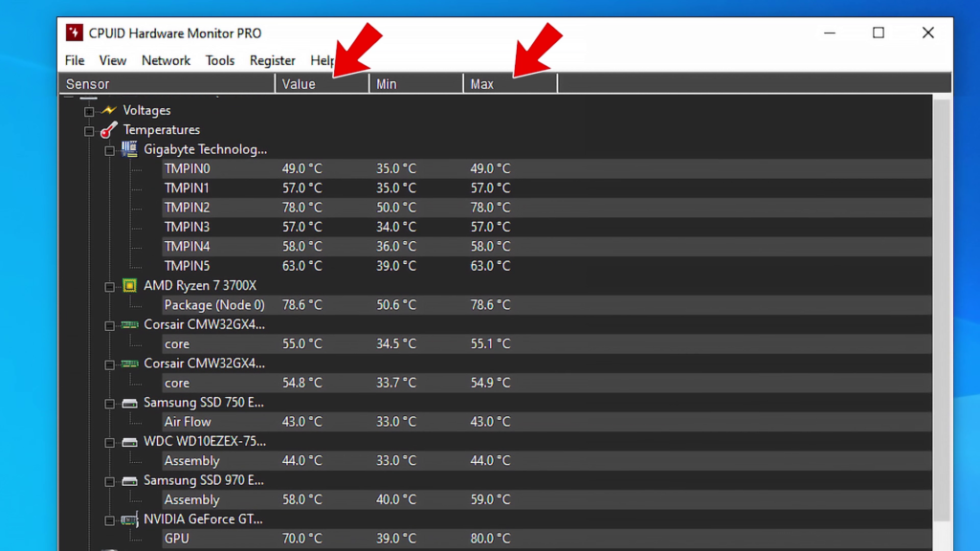Collapse the Samsung SSD 970 node
Image resolution: width=980 pixels, height=551 pixels.
(109, 482)
